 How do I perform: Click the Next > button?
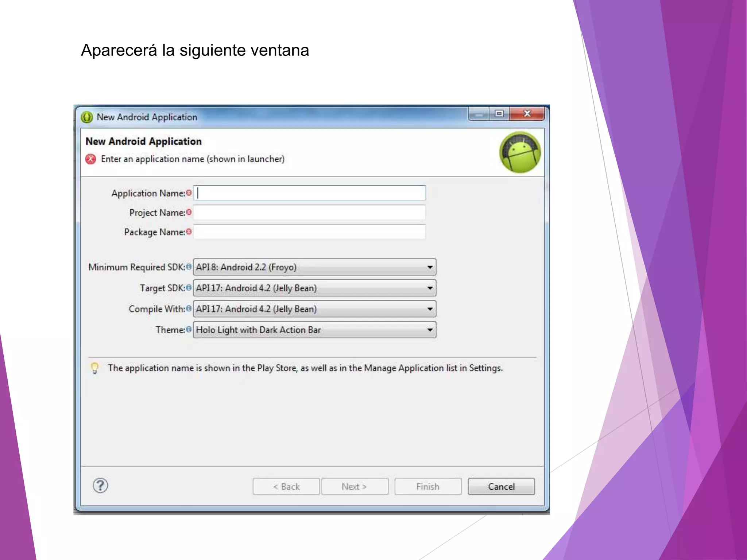click(355, 487)
